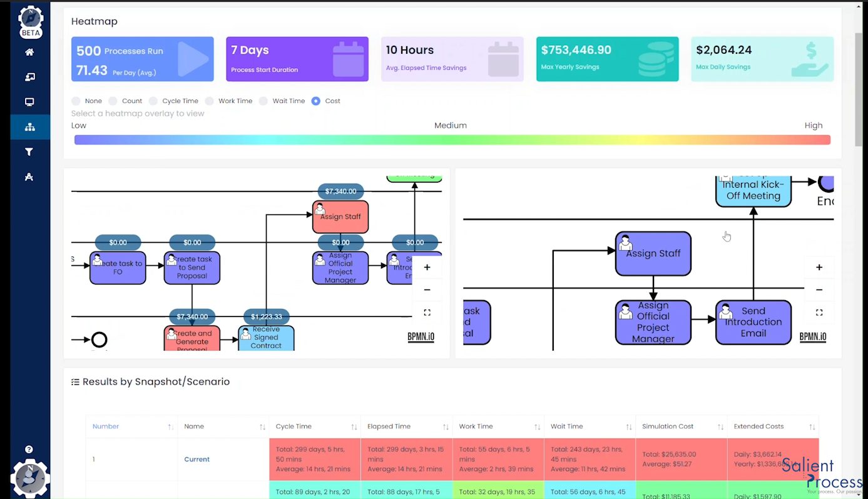Sort the table by Simulation Cost column
Image resolution: width=868 pixels, height=499 pixels.
tap(722, 426)
